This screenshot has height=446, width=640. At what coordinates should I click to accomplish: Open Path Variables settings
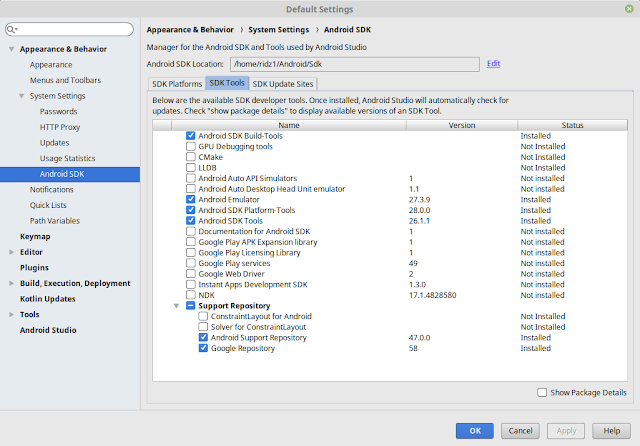(x=55, y=221)
